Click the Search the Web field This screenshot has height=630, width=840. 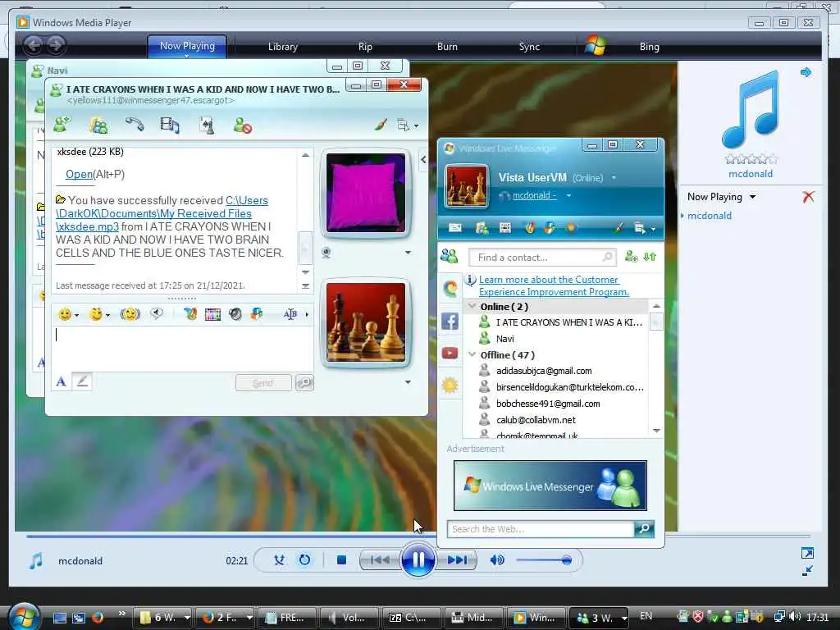pyautogui.click(x=541, y=529)
